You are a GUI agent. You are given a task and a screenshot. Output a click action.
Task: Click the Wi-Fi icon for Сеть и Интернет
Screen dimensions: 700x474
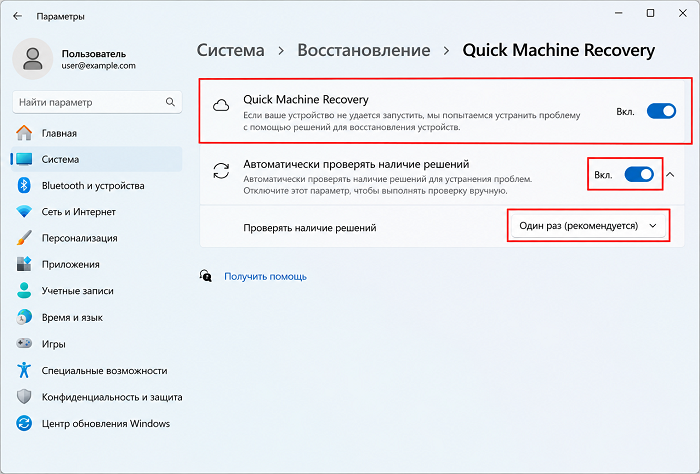pos(24,212)
